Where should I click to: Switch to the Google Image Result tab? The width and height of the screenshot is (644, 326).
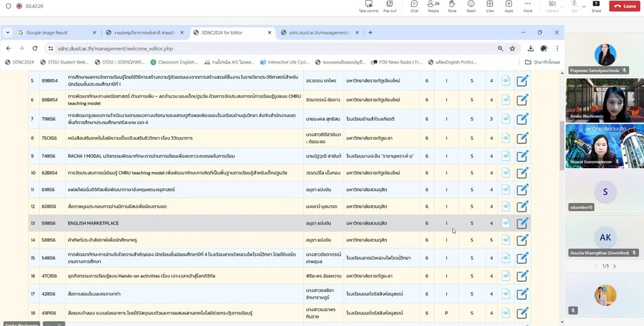coord(57,33)
